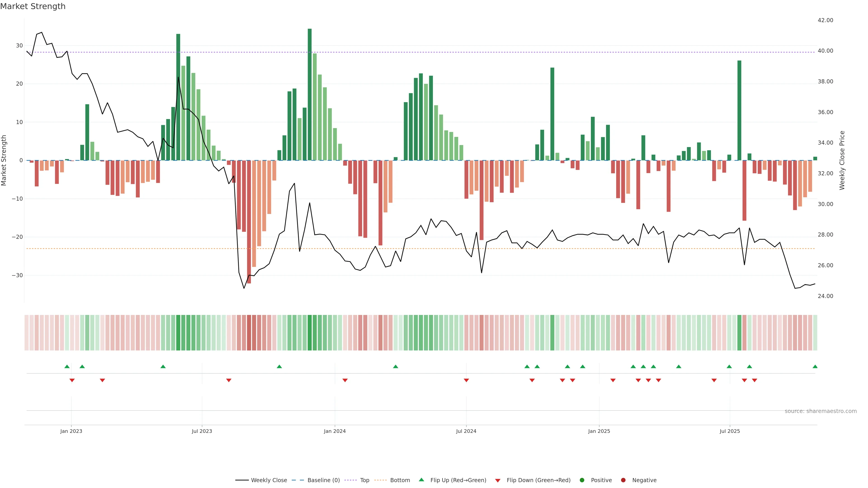
Task: Click the rightmost red flip-down triangle marker
Action: tap(755, 380)
